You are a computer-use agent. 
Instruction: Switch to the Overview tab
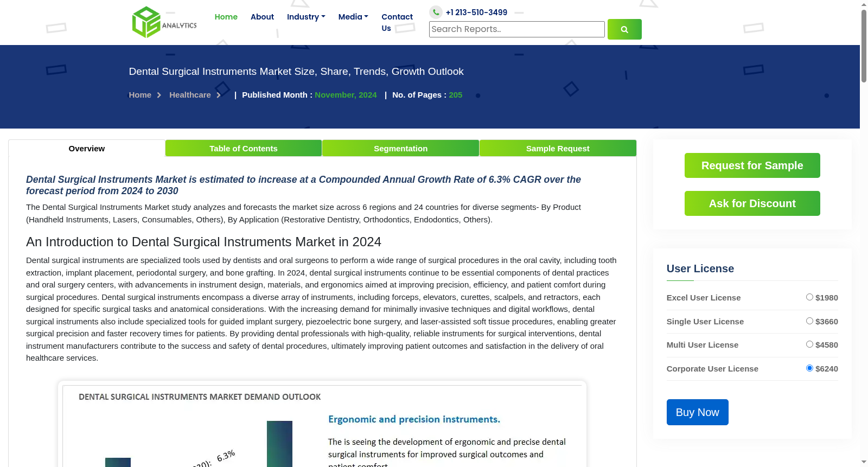point(87,149)
